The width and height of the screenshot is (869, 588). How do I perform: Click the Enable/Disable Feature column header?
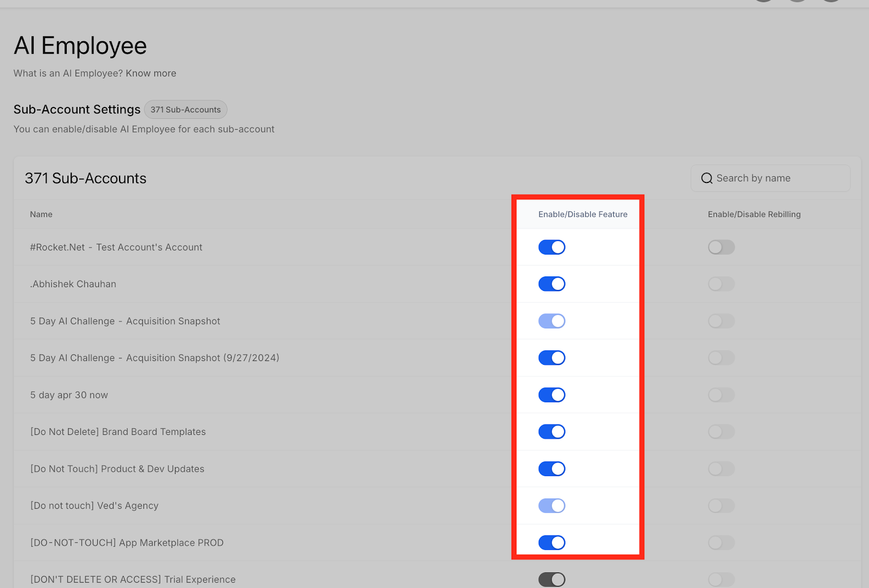(583, 214)
